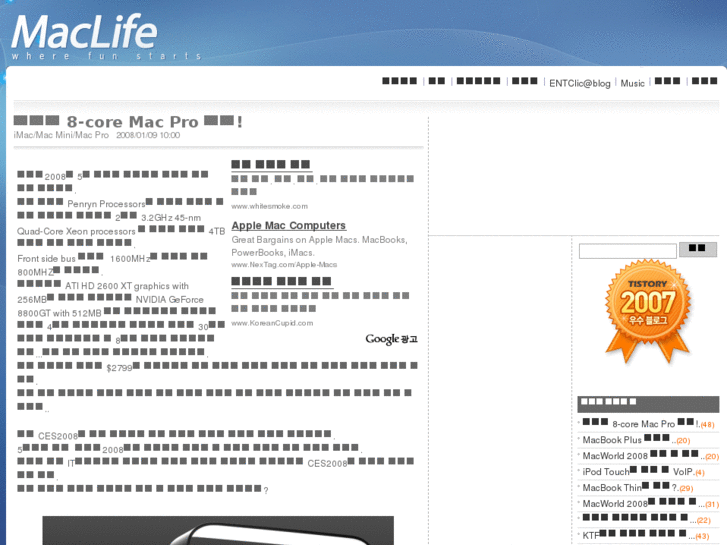Screen dimensions: 727x545
Task: Open sidebar post MacBook Plus (20)
Action: tap(636, 439)
